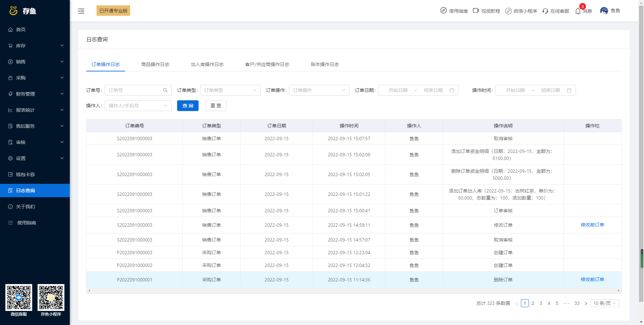Switch to 订单操作日志 tab

pyautogui.click(x=106, y=64)
